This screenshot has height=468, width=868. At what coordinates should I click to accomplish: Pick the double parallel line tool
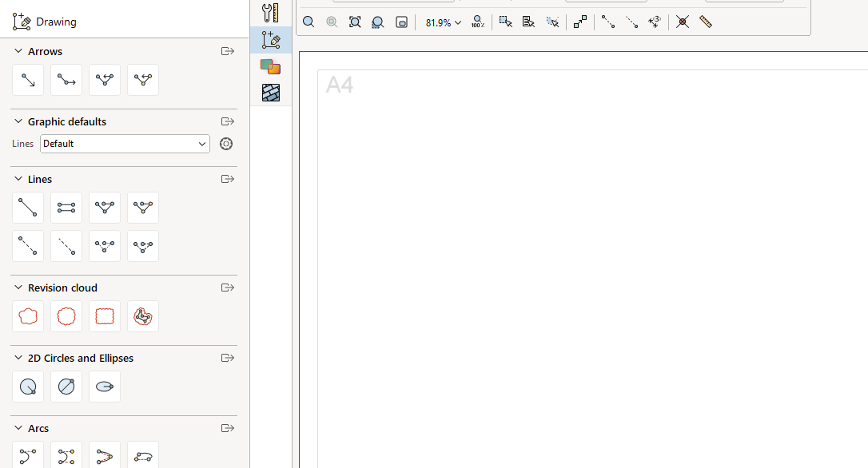tap(66, 208)
